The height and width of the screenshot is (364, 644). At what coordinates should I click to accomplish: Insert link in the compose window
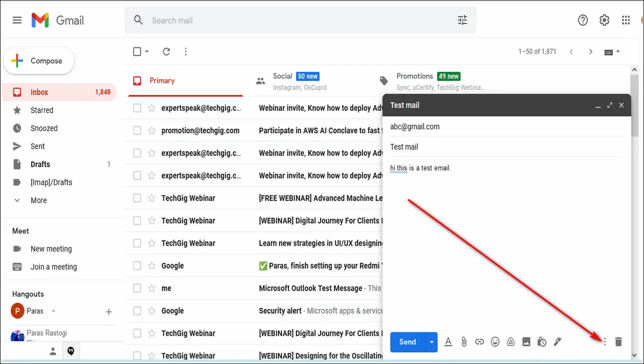coord(479,342)
